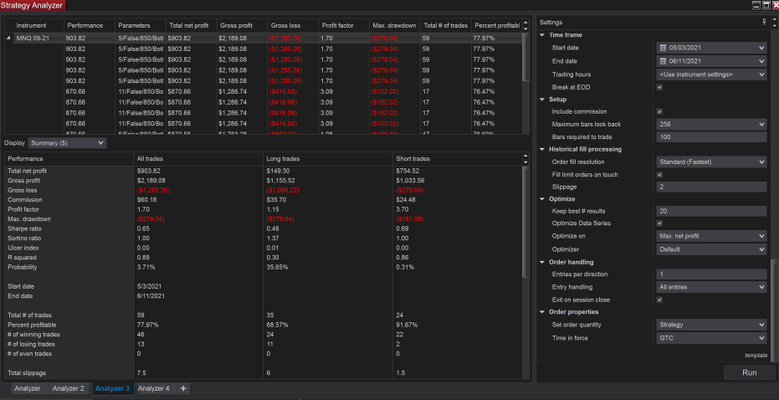Collapse the Historical fill processing section arrow
The width and height of the screenshot is (779, 400).
point(543,149)
